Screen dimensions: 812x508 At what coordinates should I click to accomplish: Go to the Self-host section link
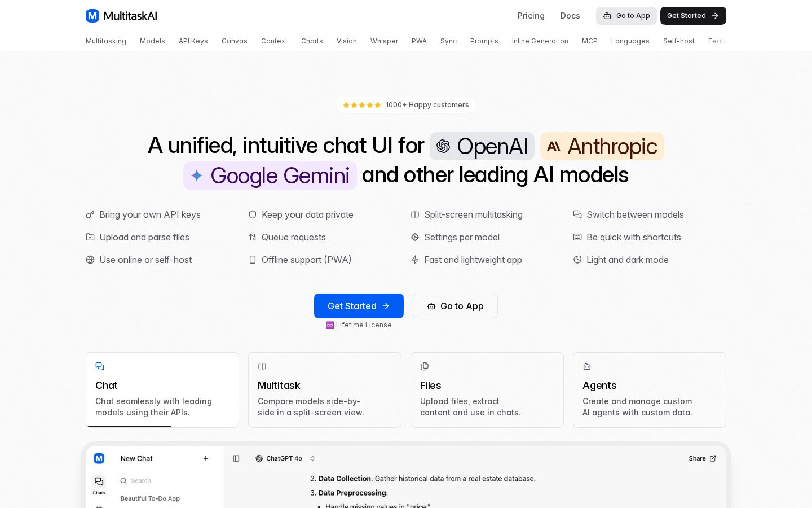pos(679,41)
